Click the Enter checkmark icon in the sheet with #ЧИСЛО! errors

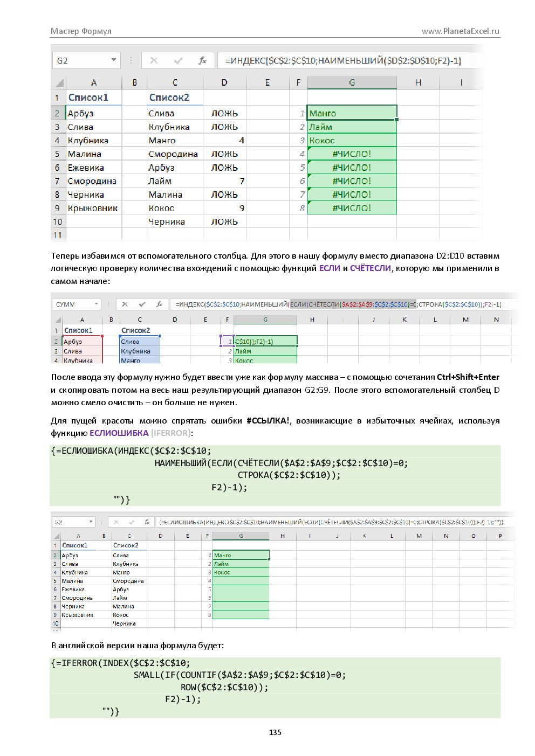(x=178, y=60)
